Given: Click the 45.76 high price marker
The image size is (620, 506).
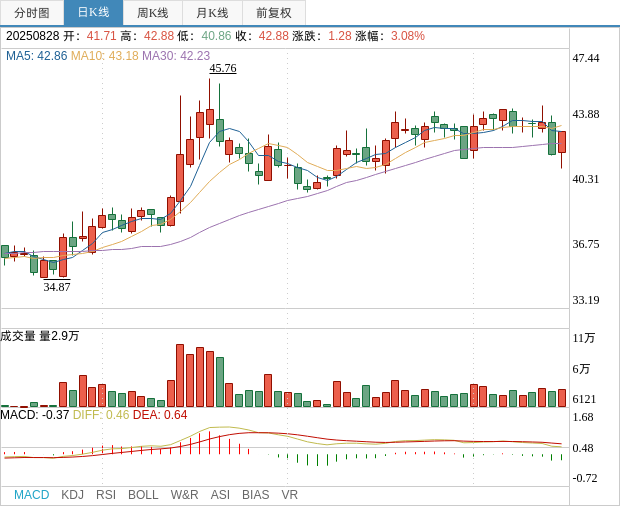Looking at the screenshot, I should pos(223,69).
